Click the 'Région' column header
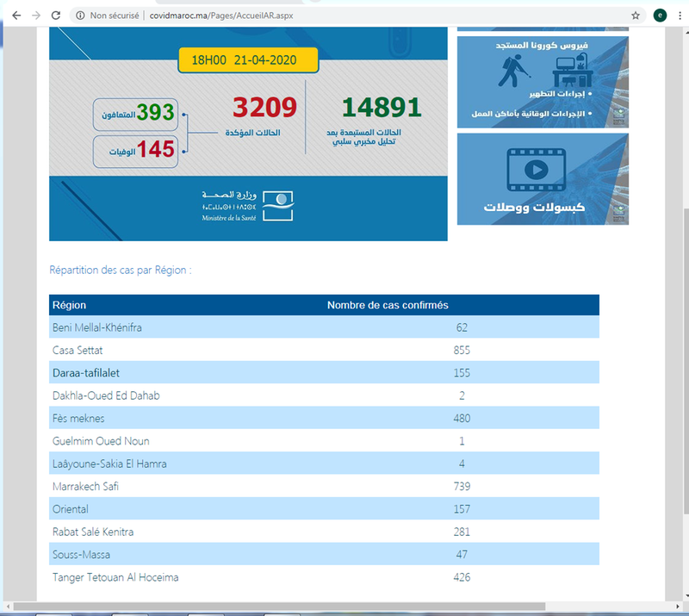This screenshot has width=689, height=616. [69, 305]
